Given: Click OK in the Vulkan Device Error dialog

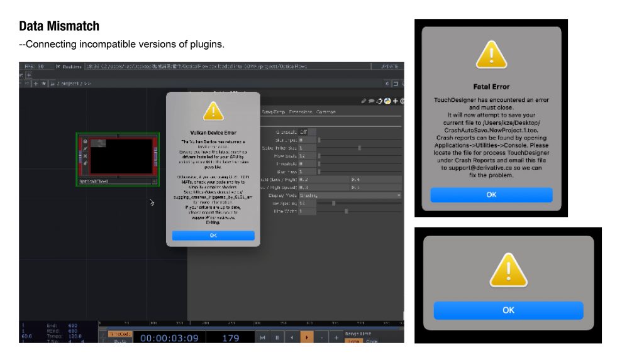Looking at the screenshot, I should 213,235.
